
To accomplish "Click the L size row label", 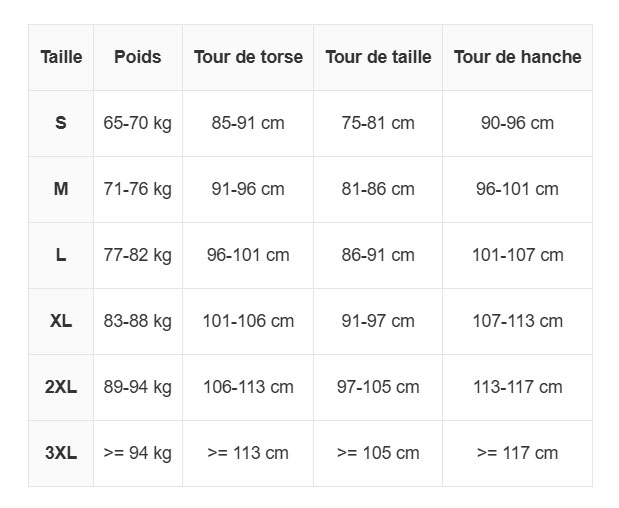I will coord(61,255).
